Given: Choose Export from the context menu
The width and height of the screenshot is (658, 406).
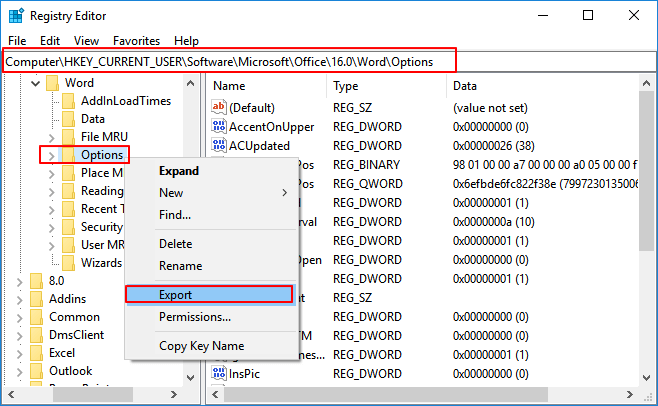Looking at the screenshot, I should 209,295.
